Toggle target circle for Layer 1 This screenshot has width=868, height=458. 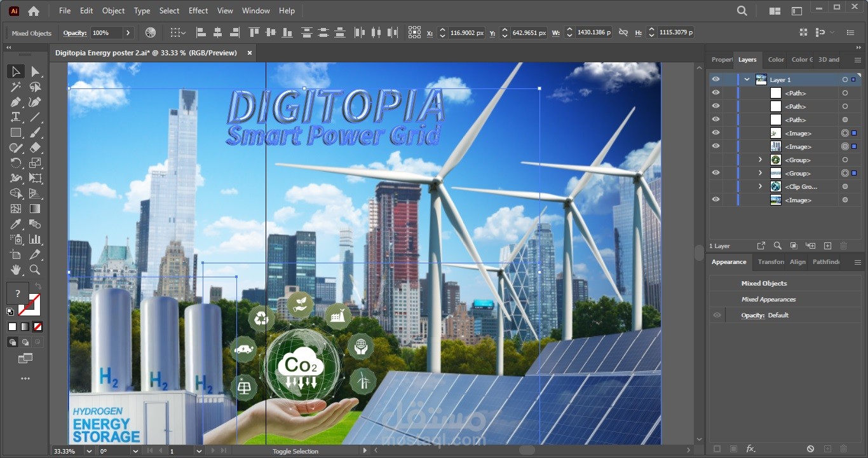[x=844, y=80]
